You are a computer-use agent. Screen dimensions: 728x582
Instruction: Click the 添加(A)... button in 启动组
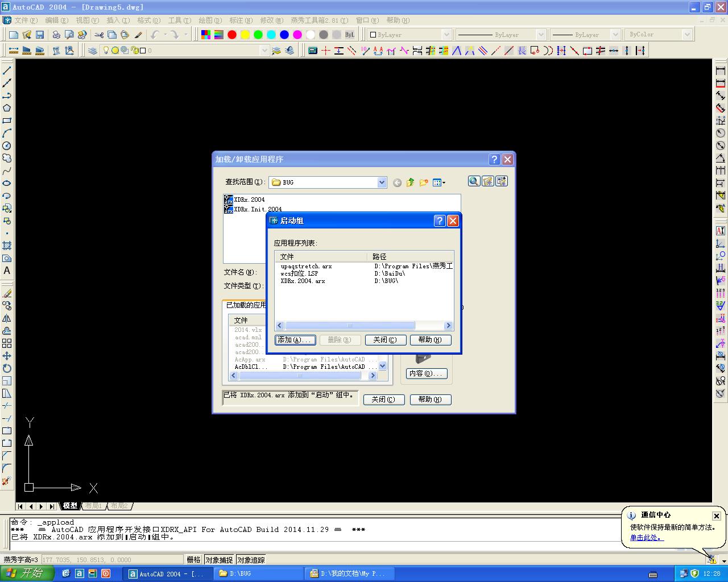[295, 340]
